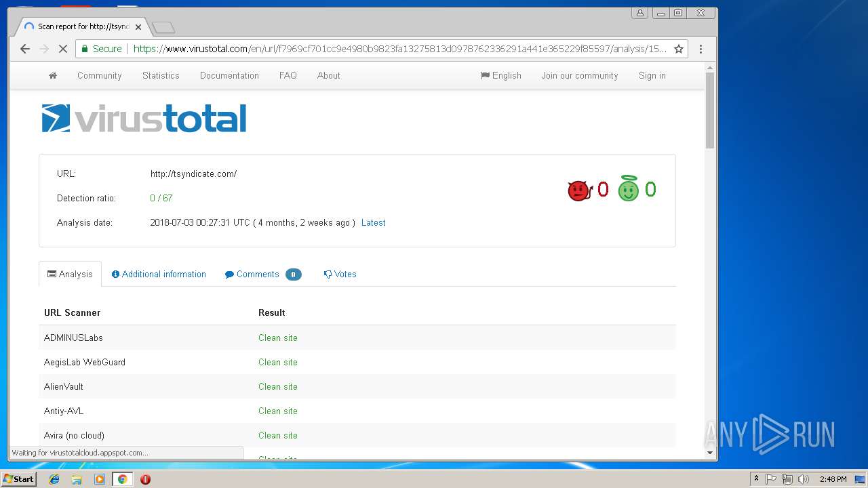Click the red Opera icon in taskbar
Image resolution: width=868 pixels, height=488 pixels.
point(145,479)
